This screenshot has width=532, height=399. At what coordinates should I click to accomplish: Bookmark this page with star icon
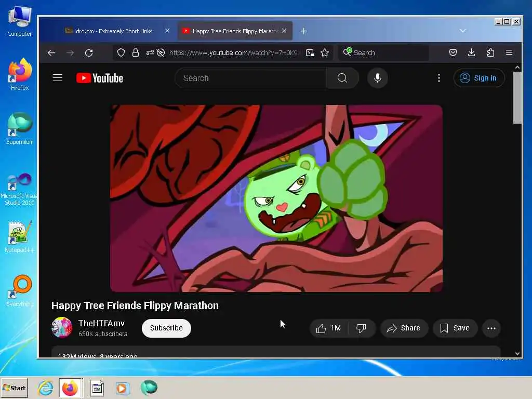[325, 52]
